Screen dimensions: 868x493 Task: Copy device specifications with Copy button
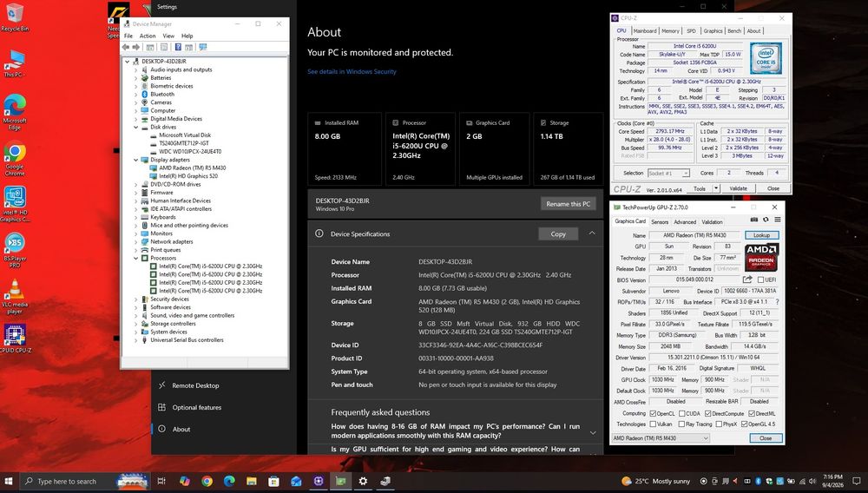[x=558, y=234]
